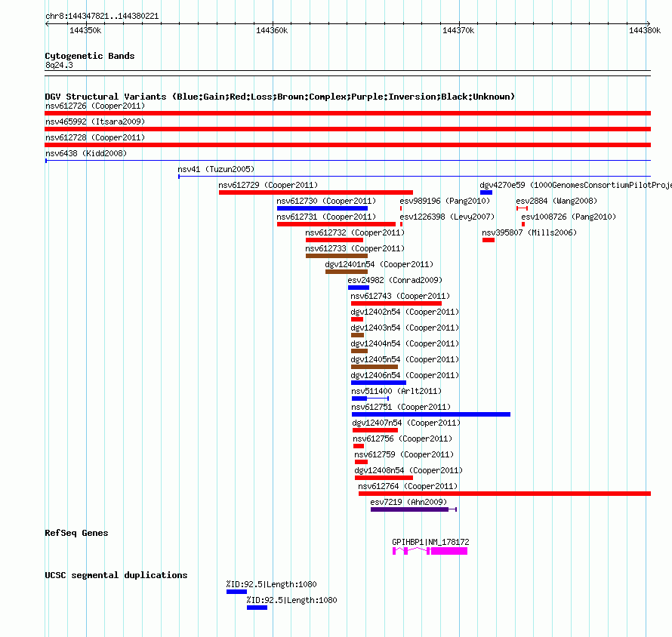The image size is (672, 637).
Task: Click the red loss bar for nsv612731
Action: coord(337,224)
